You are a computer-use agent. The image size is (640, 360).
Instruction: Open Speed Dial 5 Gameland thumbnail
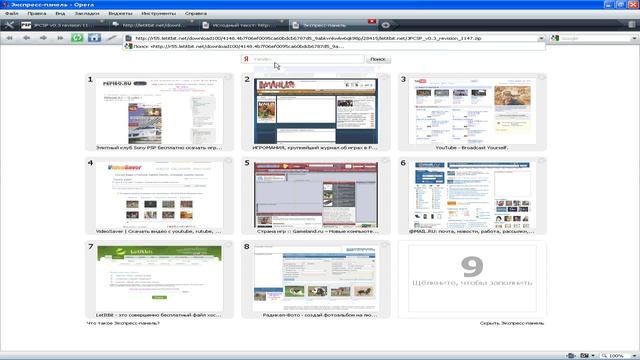pyautogui.click(x=316, y=195)
